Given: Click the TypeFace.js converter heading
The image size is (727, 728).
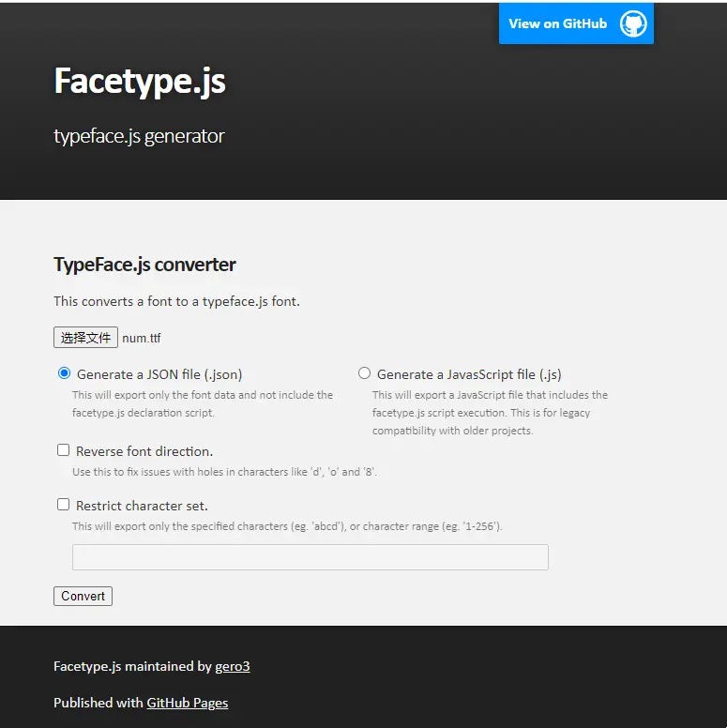Looking at the screenshot, I should [144, 265].
